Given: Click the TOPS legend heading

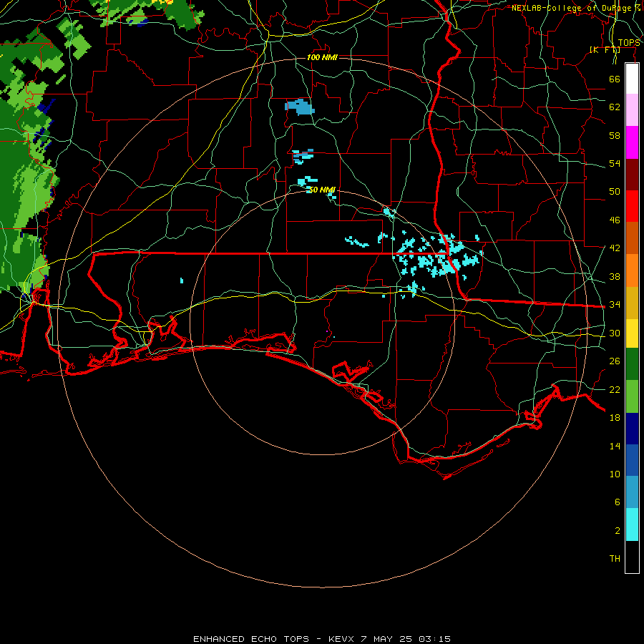Looking at the screenshot, I should point(629,43).
